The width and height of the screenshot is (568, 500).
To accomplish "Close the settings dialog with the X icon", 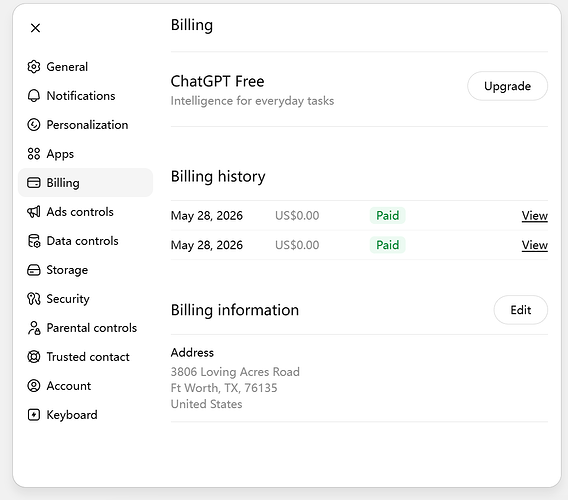I will pos(35,28).
